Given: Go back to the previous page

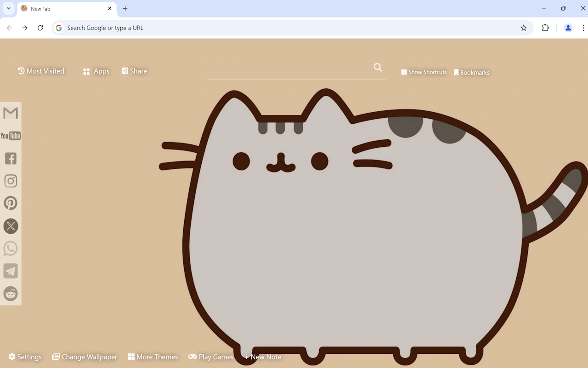Looking at the screenshot, I should pos(10,28).
